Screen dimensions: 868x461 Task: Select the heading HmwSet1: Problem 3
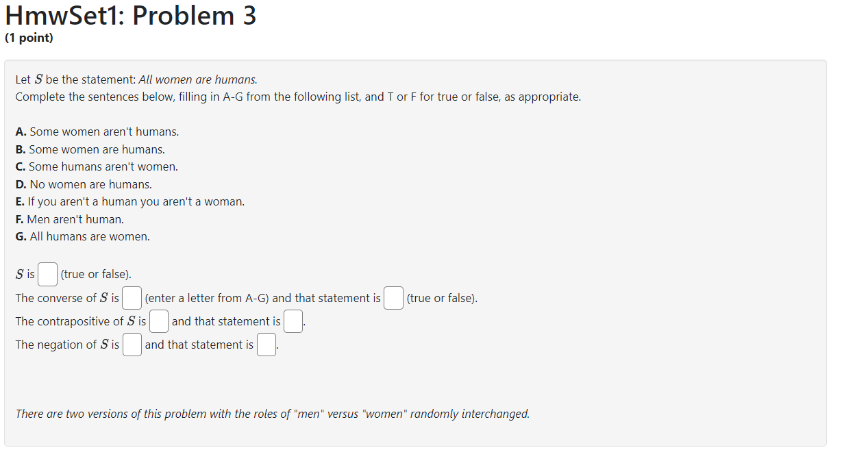[129, 15]
